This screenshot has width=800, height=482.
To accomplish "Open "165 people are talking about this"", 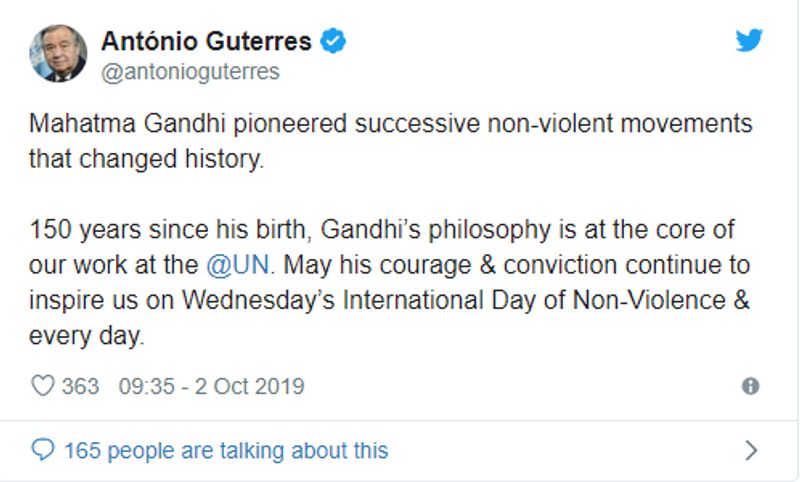I will [225, 451].
